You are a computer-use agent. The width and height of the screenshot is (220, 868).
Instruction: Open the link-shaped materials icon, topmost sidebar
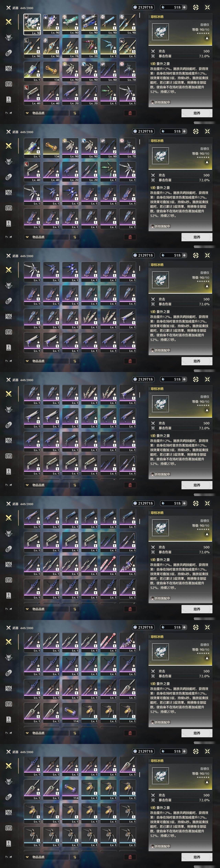coord(9,53)
